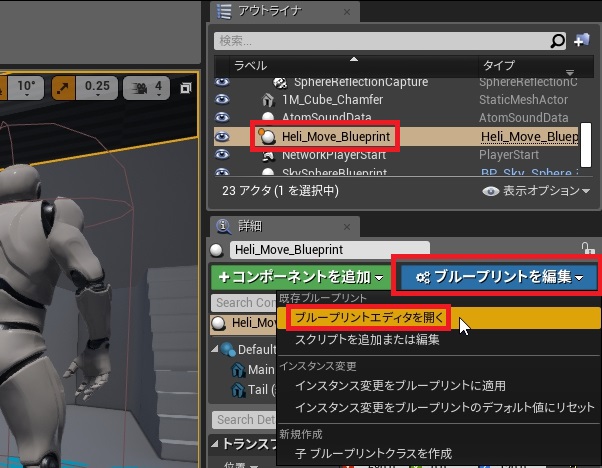Click the 1M_Cube_Chamfer mesh icon

tap(268, 100)
